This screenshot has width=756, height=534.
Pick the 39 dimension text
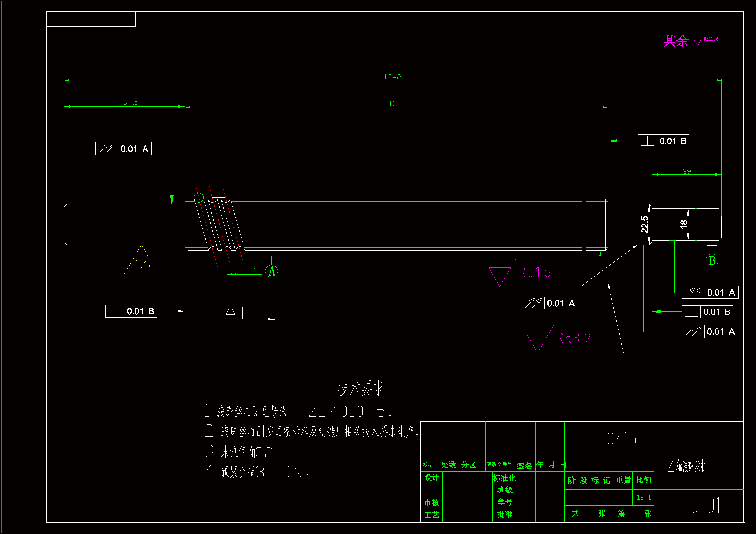(x=686, y=172)
